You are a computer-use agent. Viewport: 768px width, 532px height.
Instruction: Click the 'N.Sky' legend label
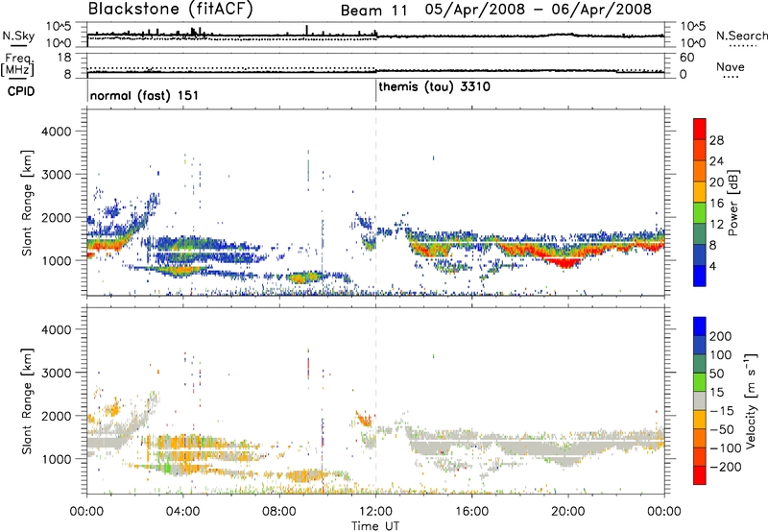click(x=18, y=36)
